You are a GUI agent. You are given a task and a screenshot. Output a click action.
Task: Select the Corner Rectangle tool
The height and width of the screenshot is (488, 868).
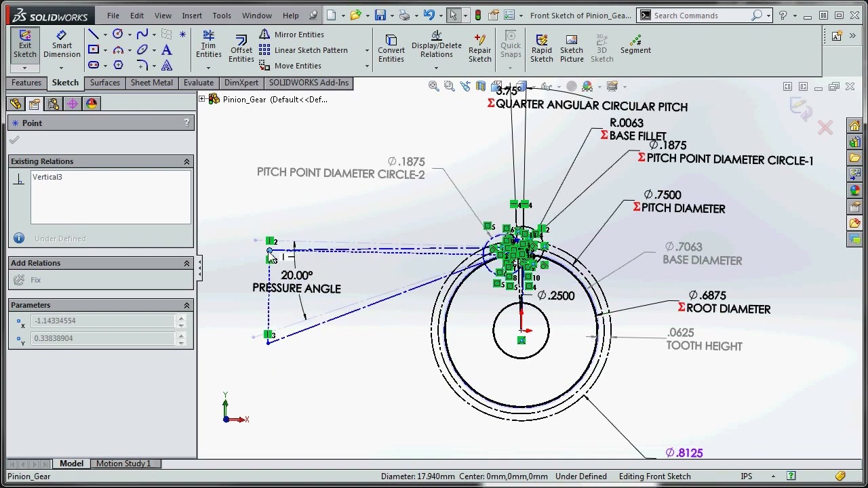pos(94,49)
